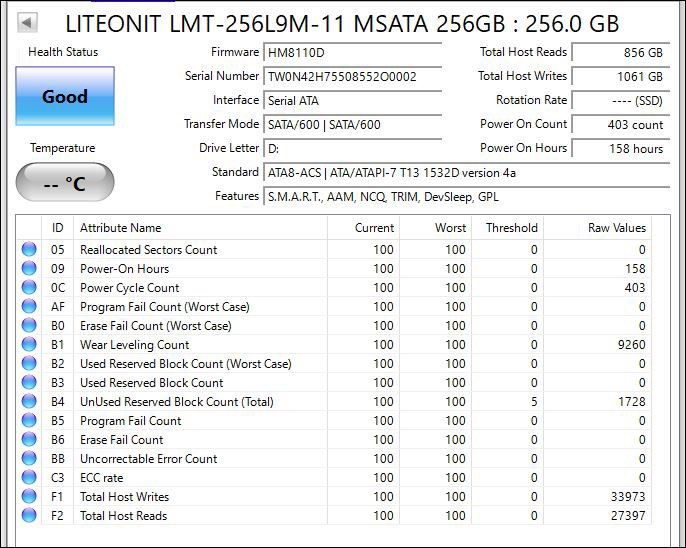Viewport: 686px width, 548px height.
Task: Click Power On Hours value 158 hours
Action: (x=621, y=149)
